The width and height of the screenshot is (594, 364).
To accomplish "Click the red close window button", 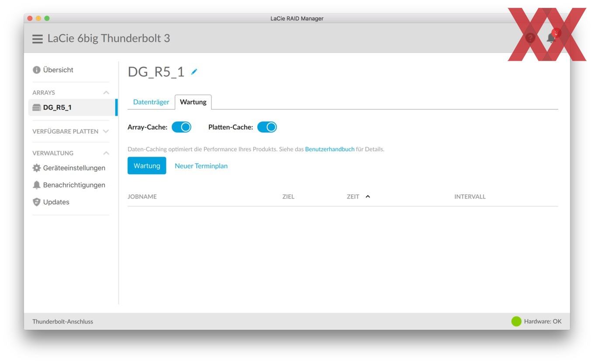I will click(30, 18).
